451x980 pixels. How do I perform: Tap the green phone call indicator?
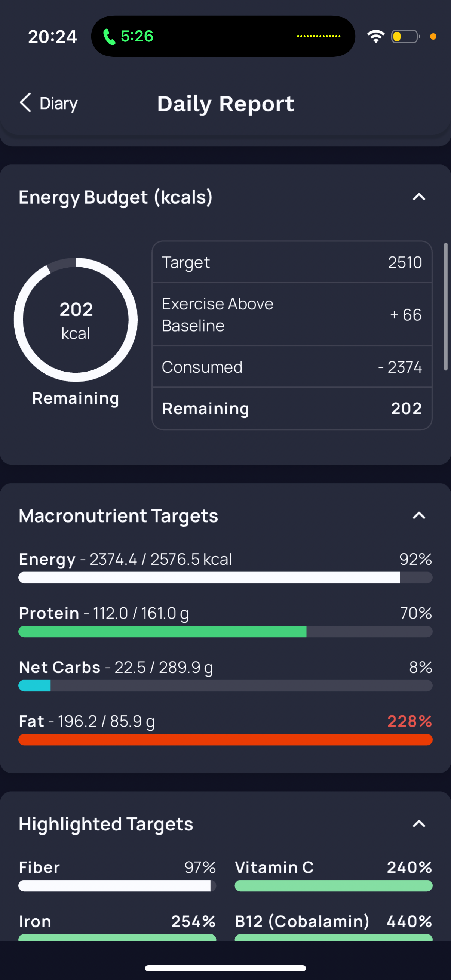coord(109,37)
